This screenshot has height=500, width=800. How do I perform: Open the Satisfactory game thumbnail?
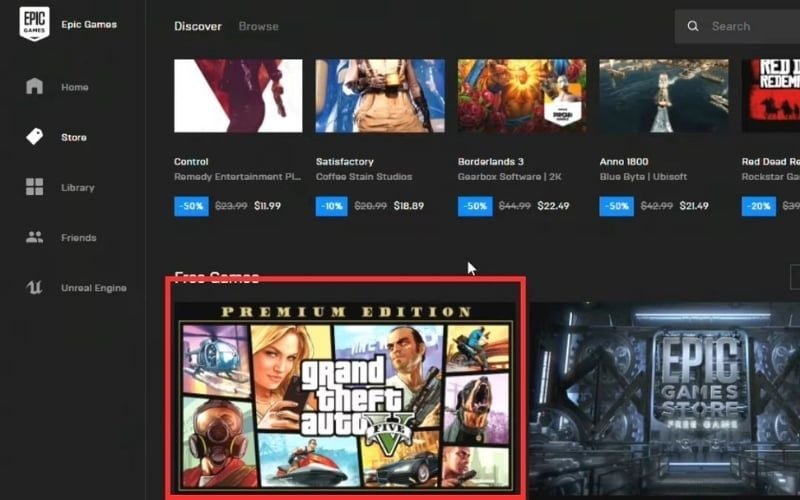tap(380, 96)
